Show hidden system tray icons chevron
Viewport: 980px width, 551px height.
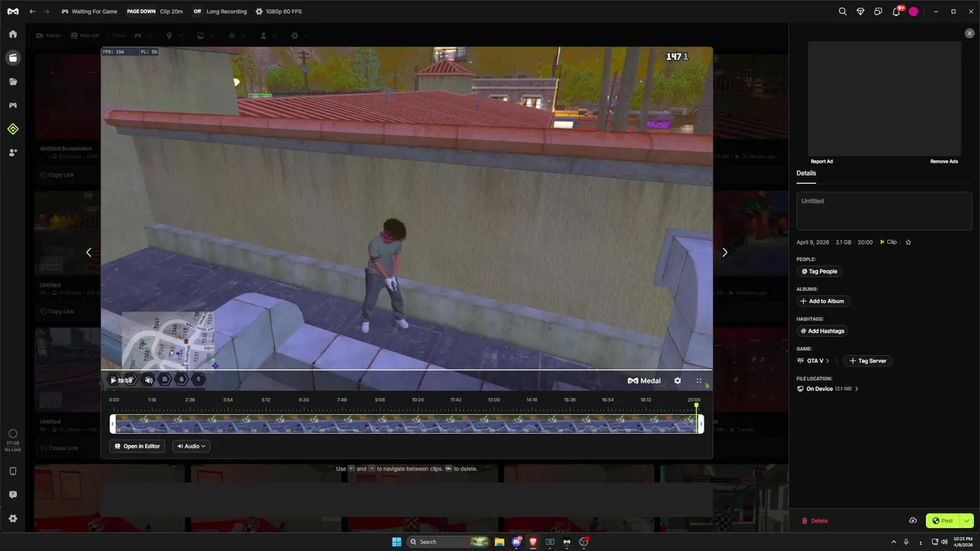point(894,542)
